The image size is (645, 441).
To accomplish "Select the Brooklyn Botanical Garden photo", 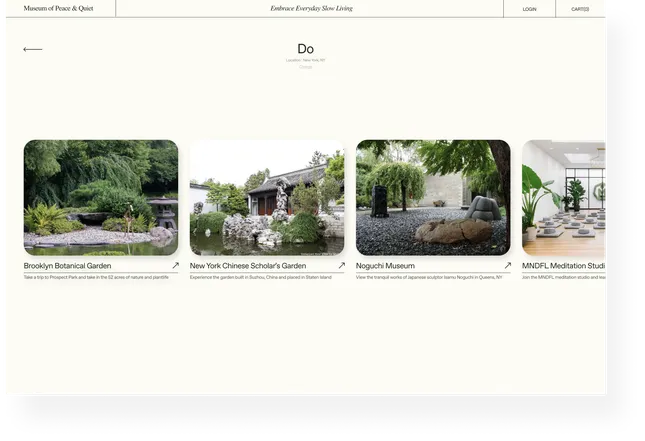I will [101, 197].
